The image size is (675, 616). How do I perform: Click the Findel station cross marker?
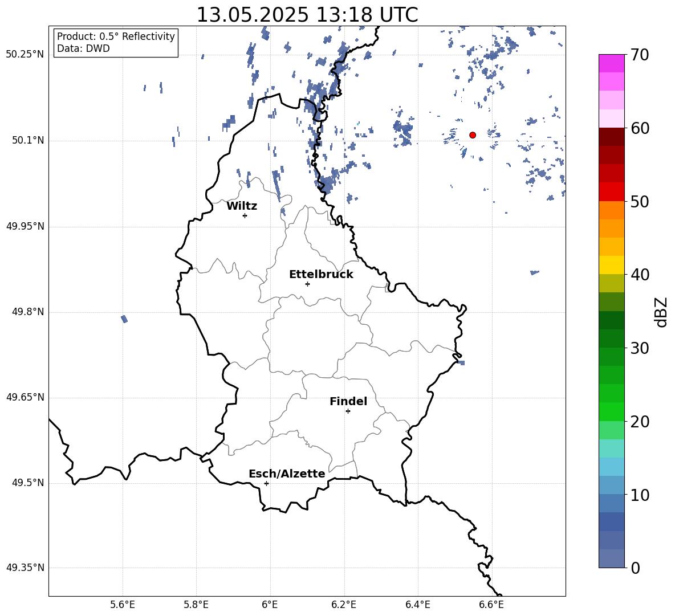348,411
